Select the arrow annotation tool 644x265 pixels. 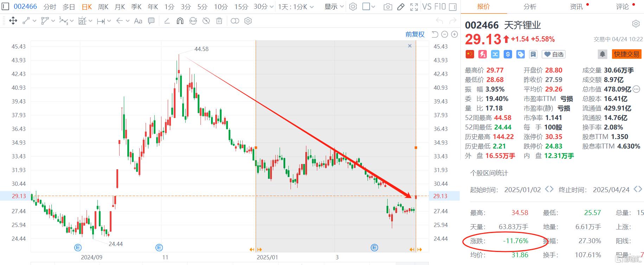pyautogui.click(x=119, y=21)
